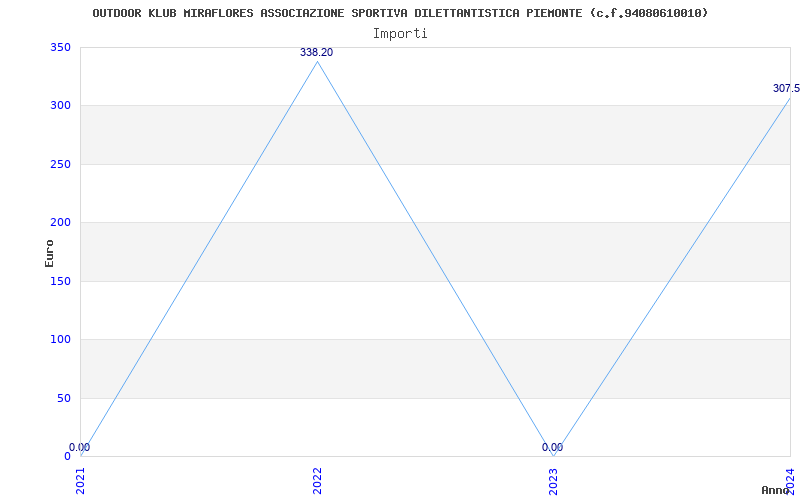
Task: Select the Importi subtitle
Action: (400, 34)
